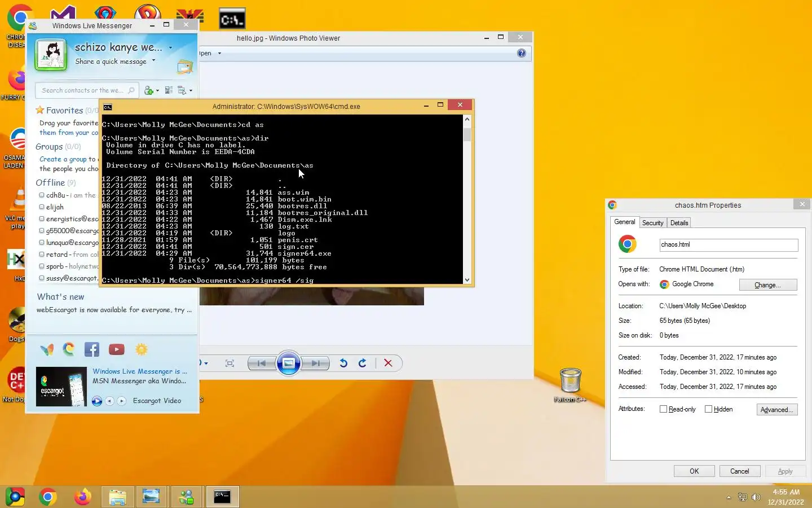
Task: Click the MSN butterfly icon in Messenger
Action: coord(47,350)
